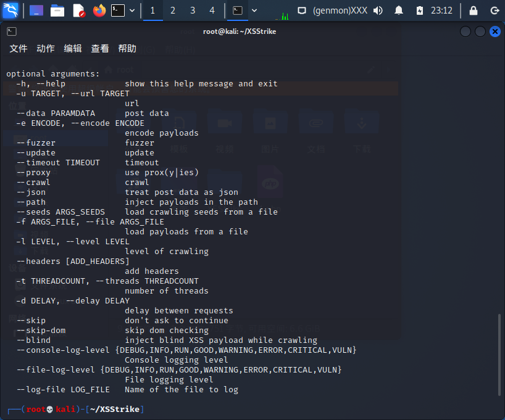The width and height of the screenshot is (505, 420).
Task: Expand the terminal launcher dropdown arrow
Action: [x=132, y=10]
